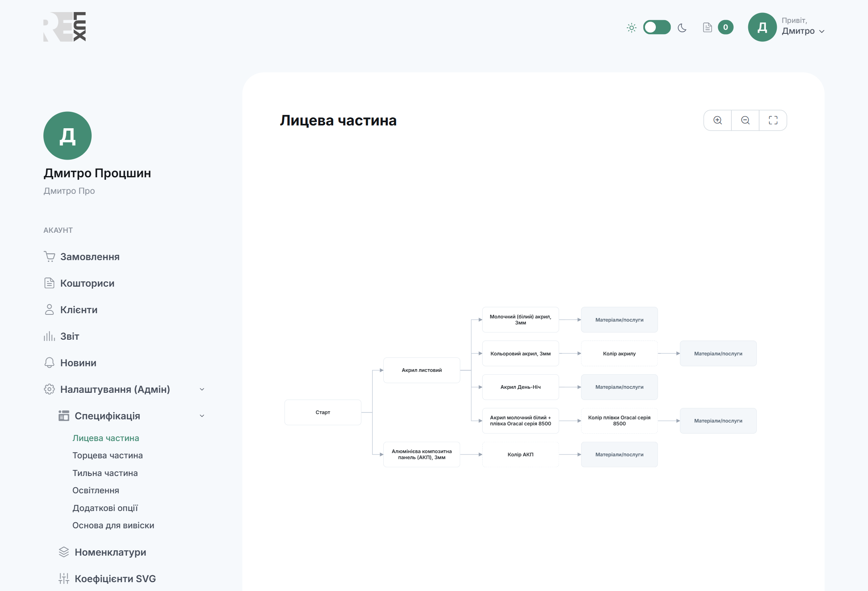
Task: Select the Молочний (білий) акрил node
Action: (x=520, y=320)
